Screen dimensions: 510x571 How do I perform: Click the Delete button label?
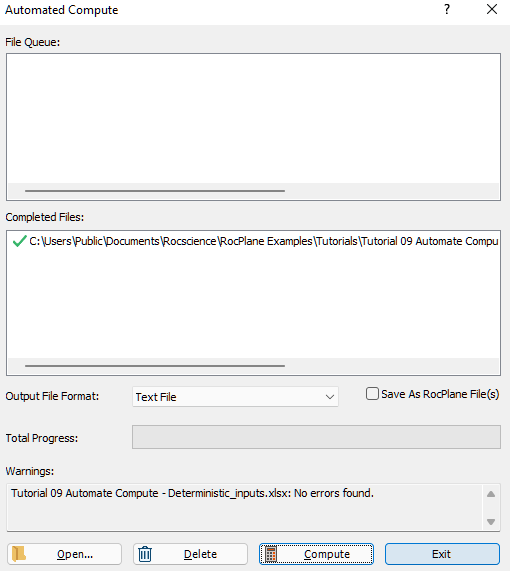coord(200,554)
